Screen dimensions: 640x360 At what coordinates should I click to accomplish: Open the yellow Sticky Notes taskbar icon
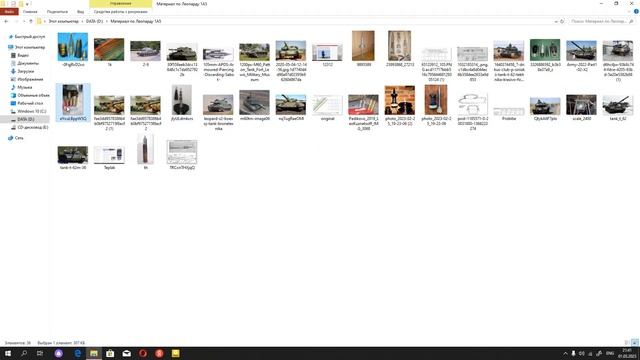click(176, 353)
